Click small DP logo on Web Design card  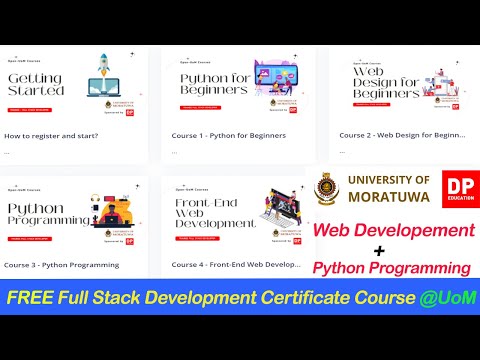pyautogui.click(x=456, y=107)
